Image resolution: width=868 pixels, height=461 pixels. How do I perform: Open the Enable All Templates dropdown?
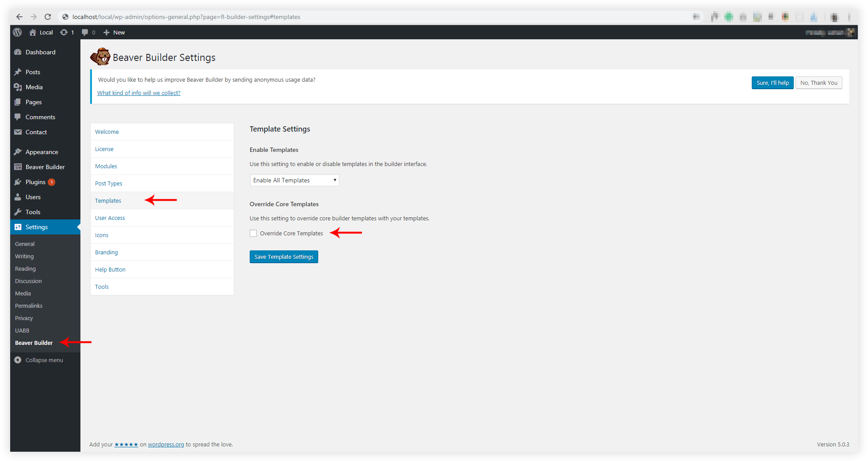pos(294,180)
